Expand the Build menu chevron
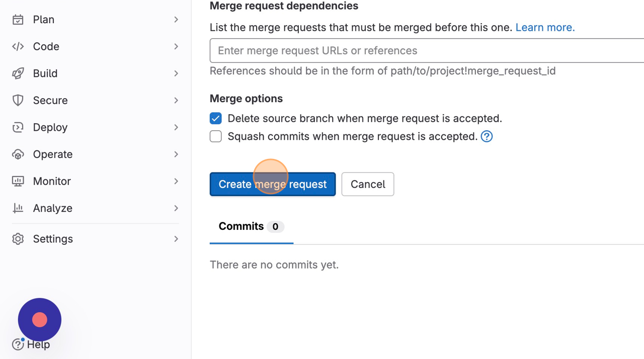644x359 pixels. (x=176, y=73)
